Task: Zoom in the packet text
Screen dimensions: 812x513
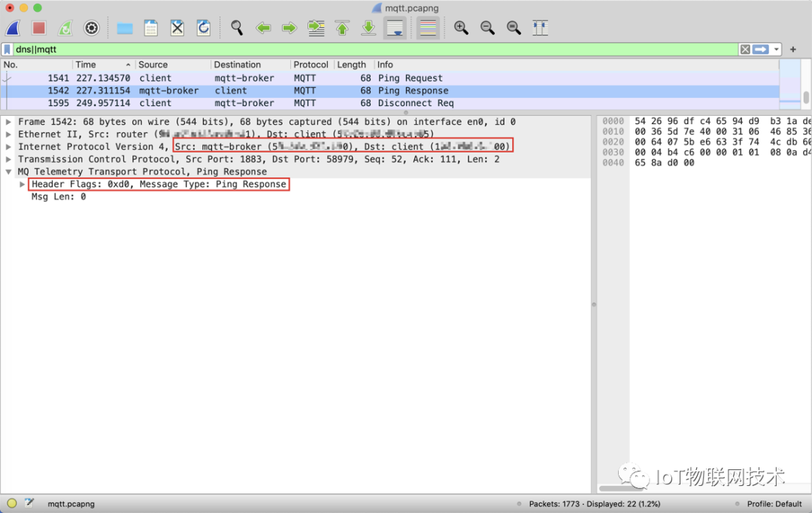Action: (x=461, y=28)
